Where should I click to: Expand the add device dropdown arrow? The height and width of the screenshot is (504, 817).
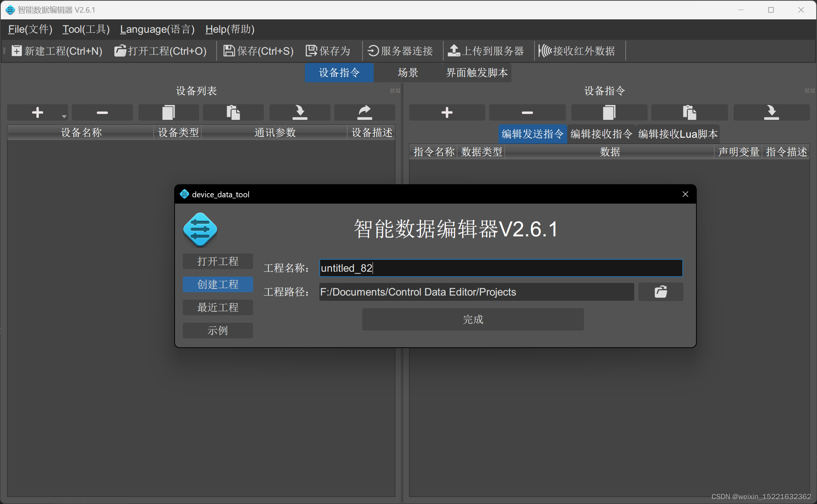(x=64, y=117)
